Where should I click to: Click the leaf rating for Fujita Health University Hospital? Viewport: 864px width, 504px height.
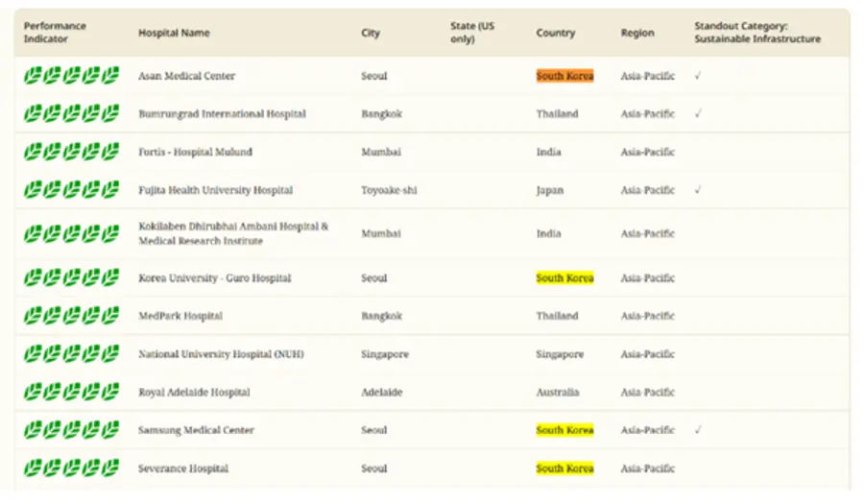click(71, 190)
